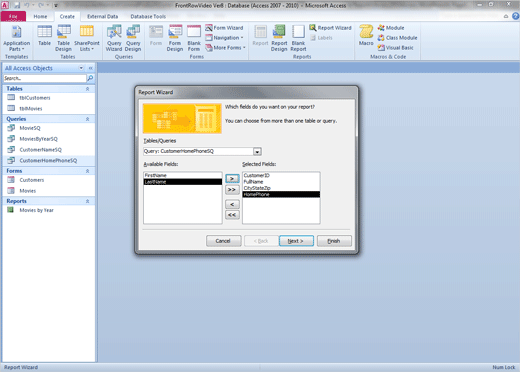This screenshot has width=520, height=372.
Task: Select Movies form
Action: pyautogui.click(x=49, y=191)
